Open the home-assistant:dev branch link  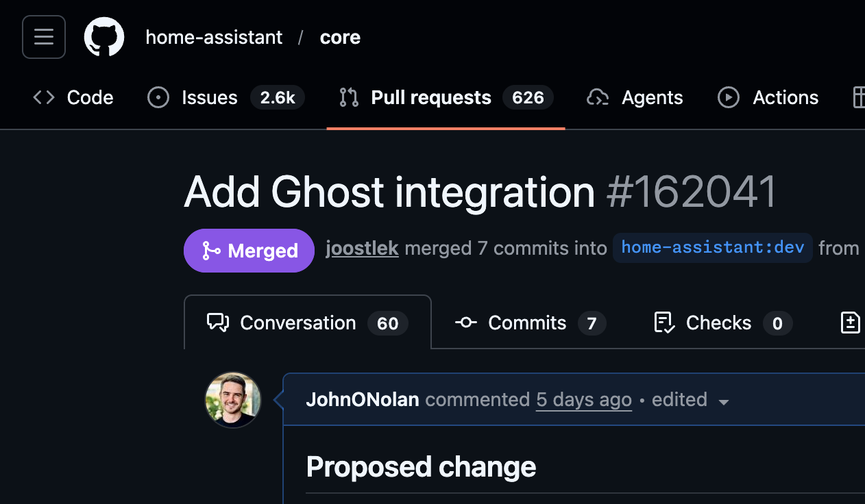coord(713,247)
